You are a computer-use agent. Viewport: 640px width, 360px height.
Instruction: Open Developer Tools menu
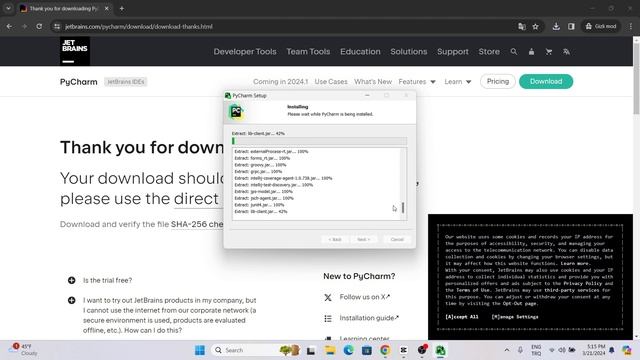click(245, 51)
